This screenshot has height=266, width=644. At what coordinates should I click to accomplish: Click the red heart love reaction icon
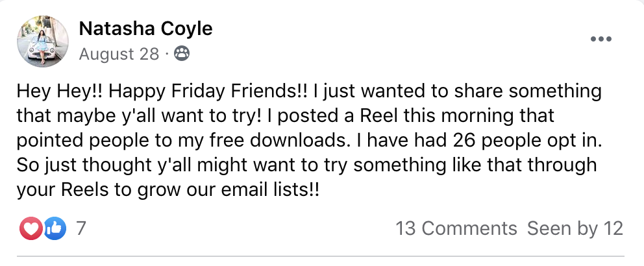31,228
